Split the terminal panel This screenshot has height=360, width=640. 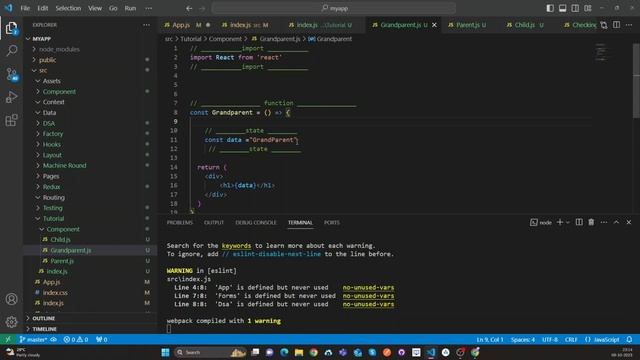coord(579,222)
